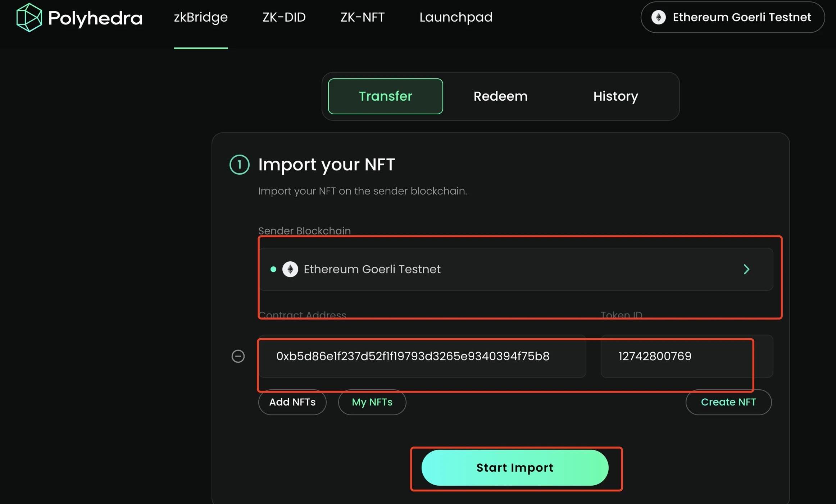Navigate to Launchpad
This screenshot has width=836, height=504.
(455, 17)
